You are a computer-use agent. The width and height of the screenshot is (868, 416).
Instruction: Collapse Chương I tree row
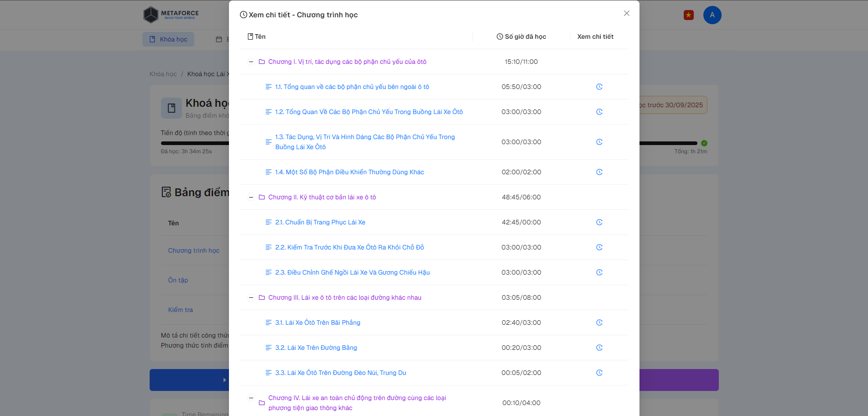point(251,62)
